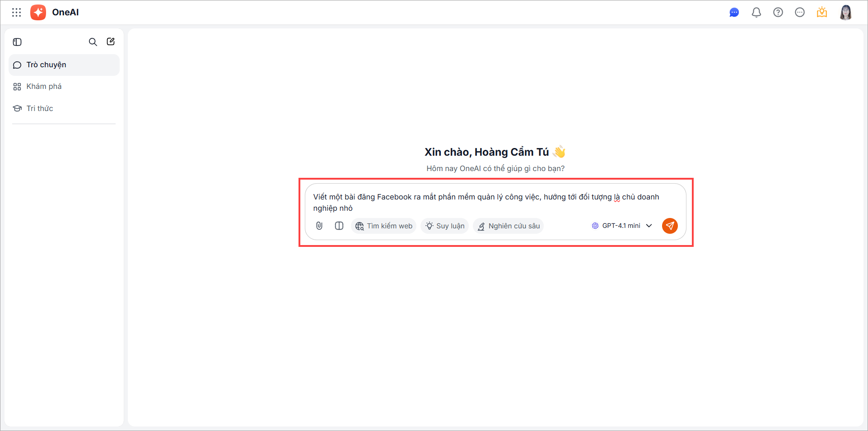Image resolution: width=868 pixels, height=431 pixels.
Task: Open the notifications bell
Action: (x=756, y=13)
